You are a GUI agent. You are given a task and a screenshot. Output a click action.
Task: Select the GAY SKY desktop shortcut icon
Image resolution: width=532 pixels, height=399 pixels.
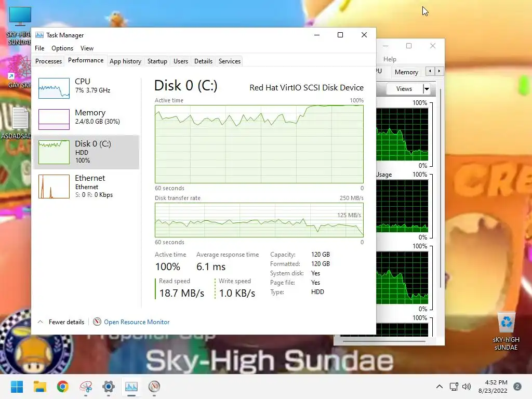coord(20,72)
